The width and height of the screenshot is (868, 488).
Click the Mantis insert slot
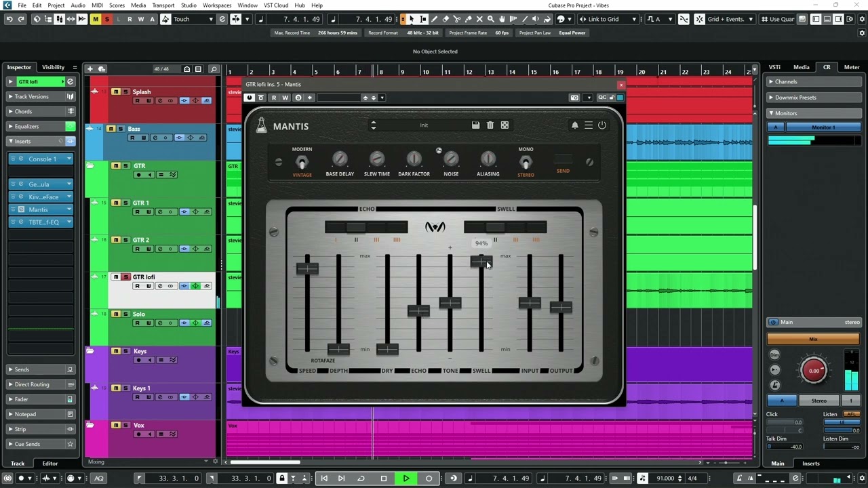tap(41, 209)
